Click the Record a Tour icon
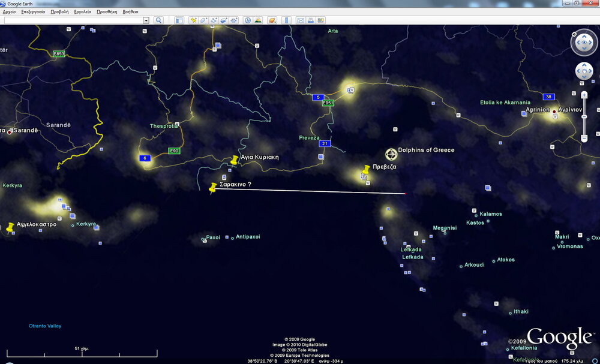The image size is (600, 364). tap(233, 20)
